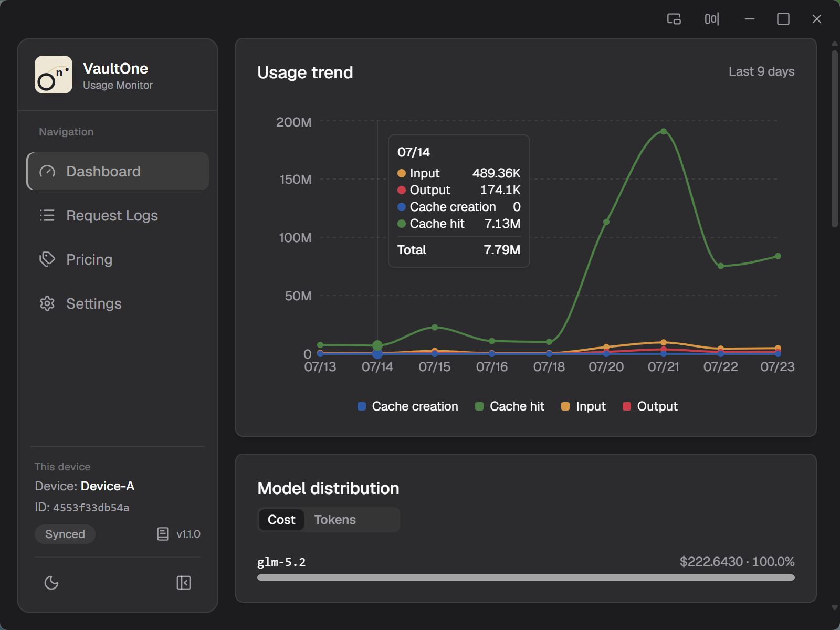Click the 07/18 axis date label
840x630 pixels.
tap(549, 367)
